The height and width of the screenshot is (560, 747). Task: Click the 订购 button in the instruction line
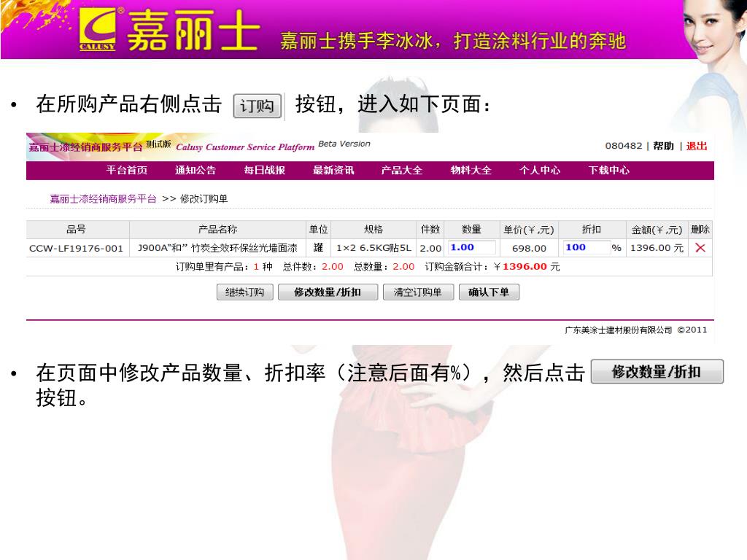pos(258,106)
